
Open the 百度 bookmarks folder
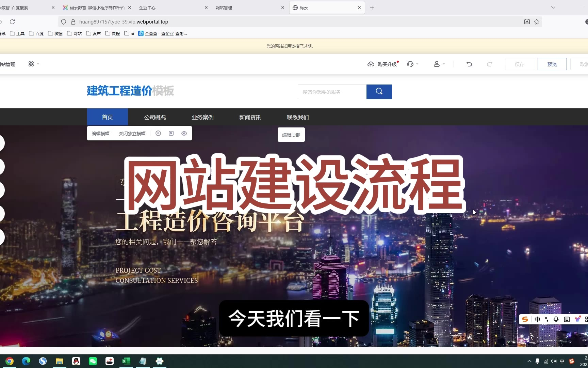36,33
